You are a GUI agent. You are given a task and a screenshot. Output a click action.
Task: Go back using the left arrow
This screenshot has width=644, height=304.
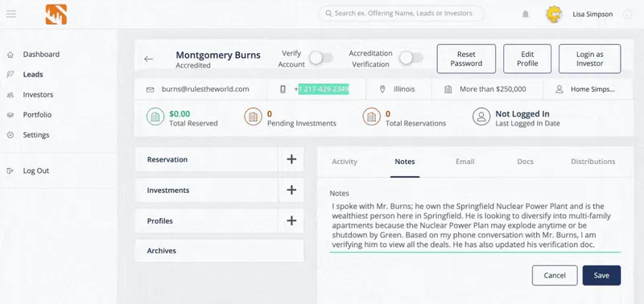coord(149,59)
